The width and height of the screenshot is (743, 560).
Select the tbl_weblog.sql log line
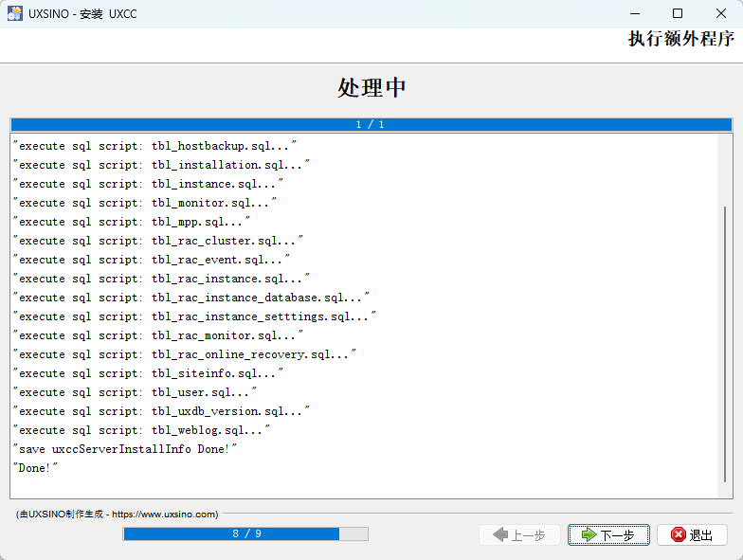pyautogui.click(x=144, y=430)
